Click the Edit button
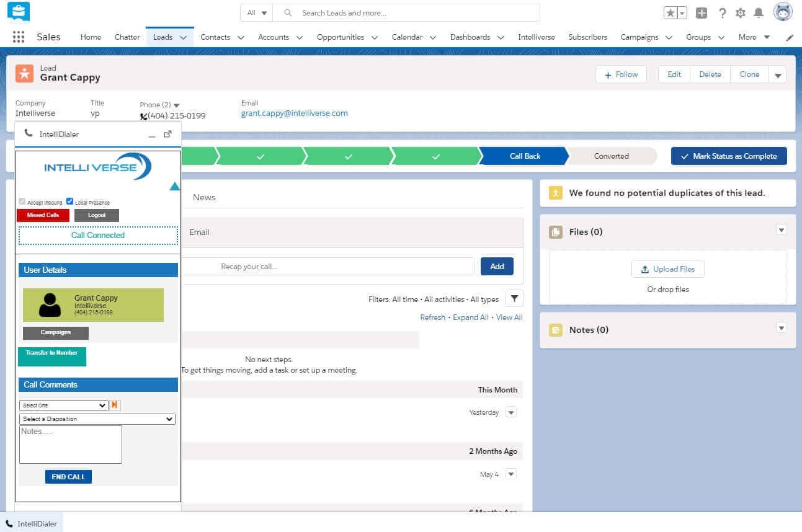 (674, 74)
